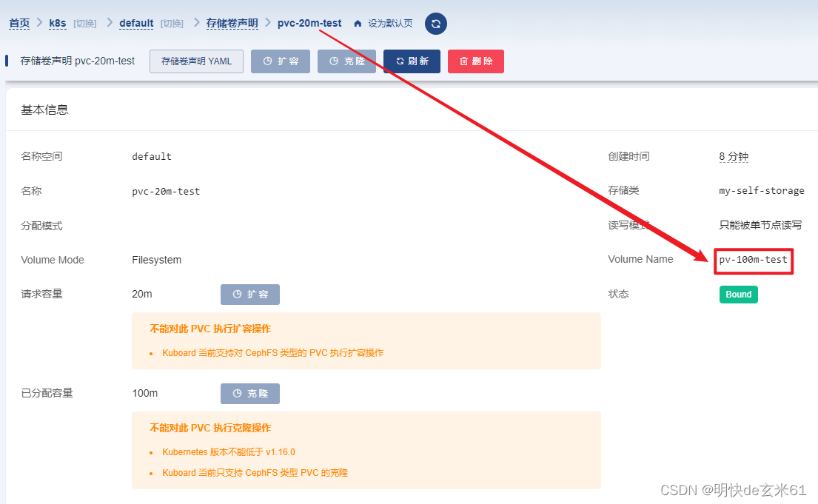Click the home icon beside 设为默认页
This screenshot has height=504, width=818.
(x=358, y=24)
